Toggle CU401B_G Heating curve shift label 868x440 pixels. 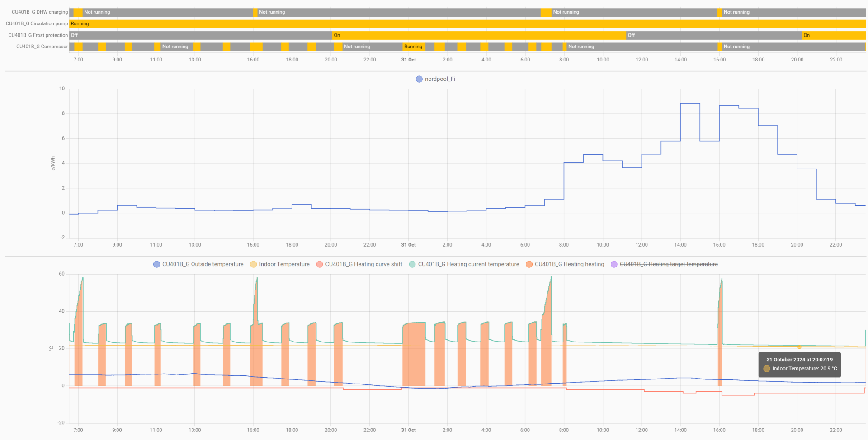pos(363,264)
